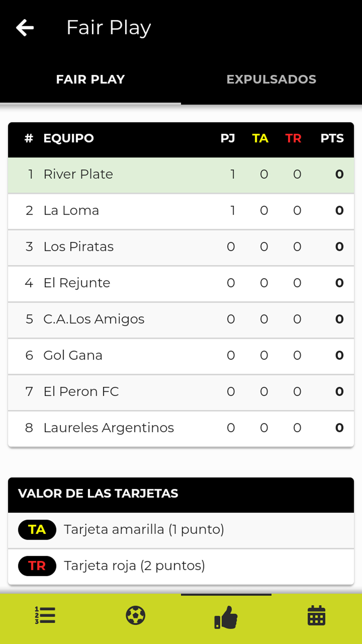Tap the red TR badge in legend
The width and height of the screenshot is (362, 644).
tap(37, 566)
